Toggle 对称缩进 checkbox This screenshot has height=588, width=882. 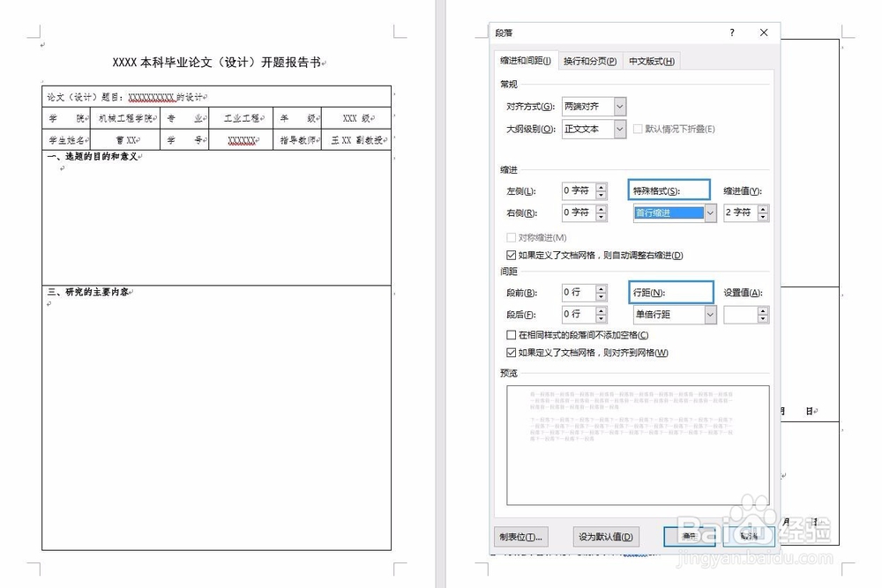(x=511, y=238)
